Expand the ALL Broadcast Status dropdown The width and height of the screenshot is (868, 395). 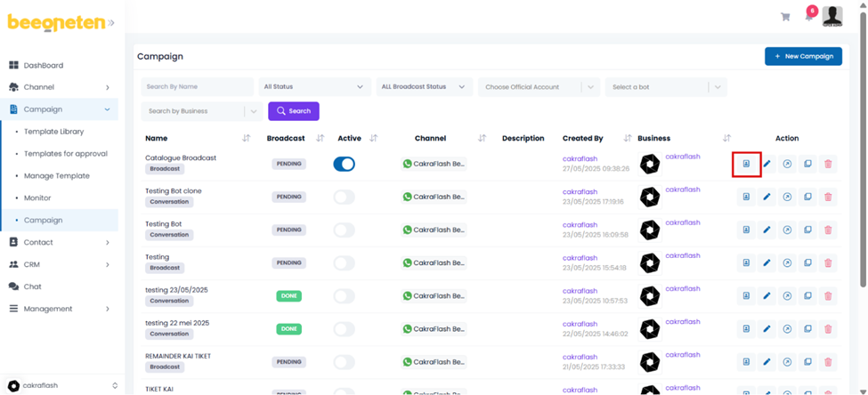pyautogui.click(x=423, y=87)
